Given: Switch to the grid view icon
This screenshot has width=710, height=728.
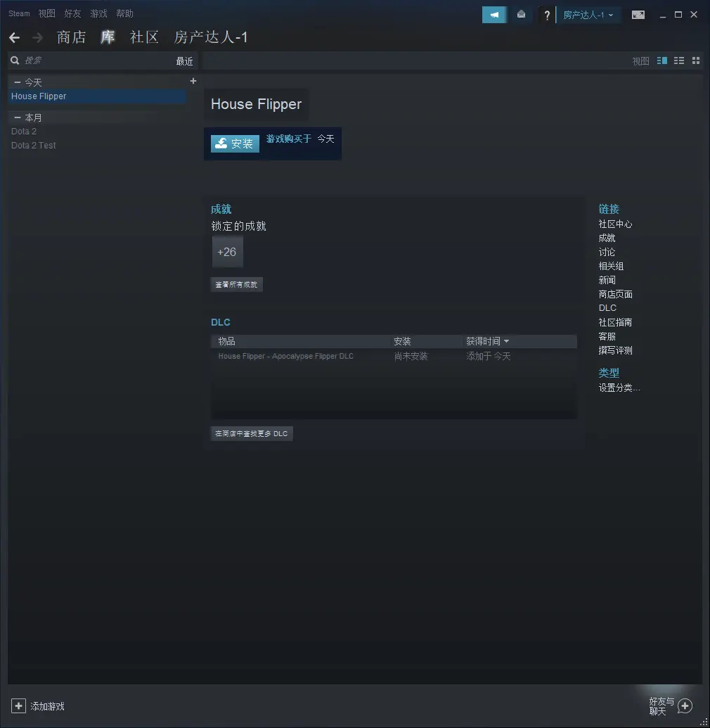Looking at the screenshot, I should point(696,60).
